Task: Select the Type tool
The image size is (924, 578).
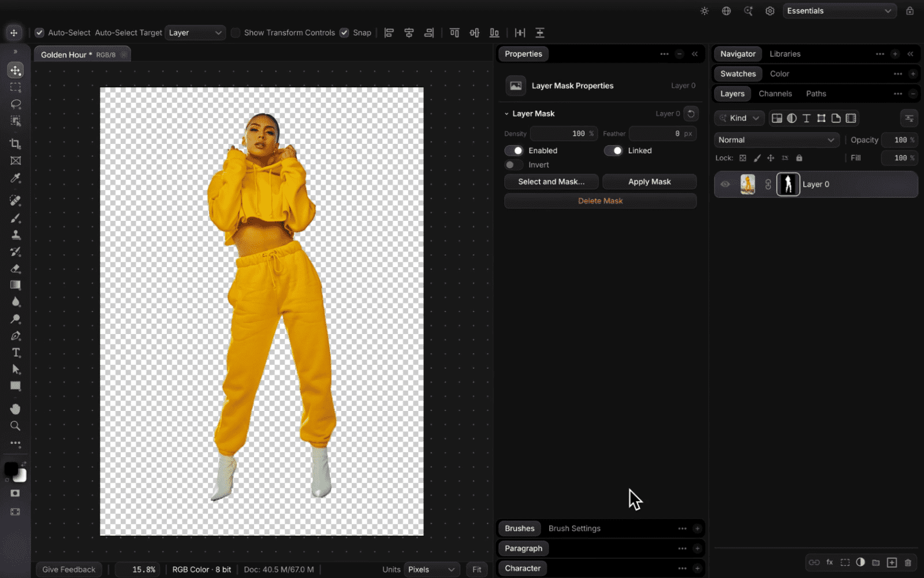Action: [x=16, y=353]
